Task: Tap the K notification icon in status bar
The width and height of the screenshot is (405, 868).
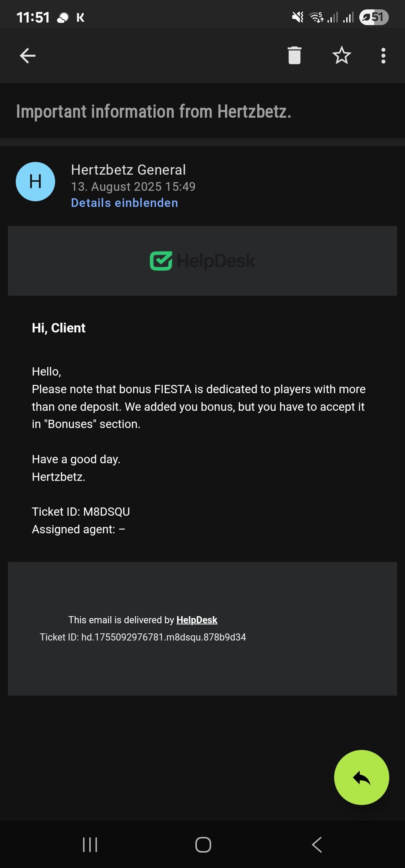Action: 80,18
